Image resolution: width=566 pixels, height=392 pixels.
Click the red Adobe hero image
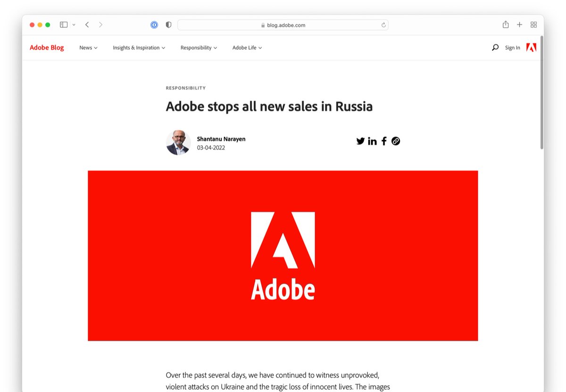click(283, 256)
